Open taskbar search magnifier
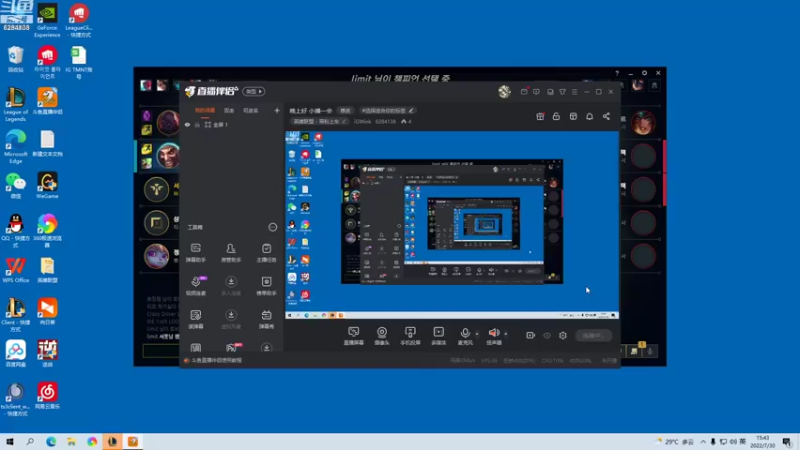 30,441
